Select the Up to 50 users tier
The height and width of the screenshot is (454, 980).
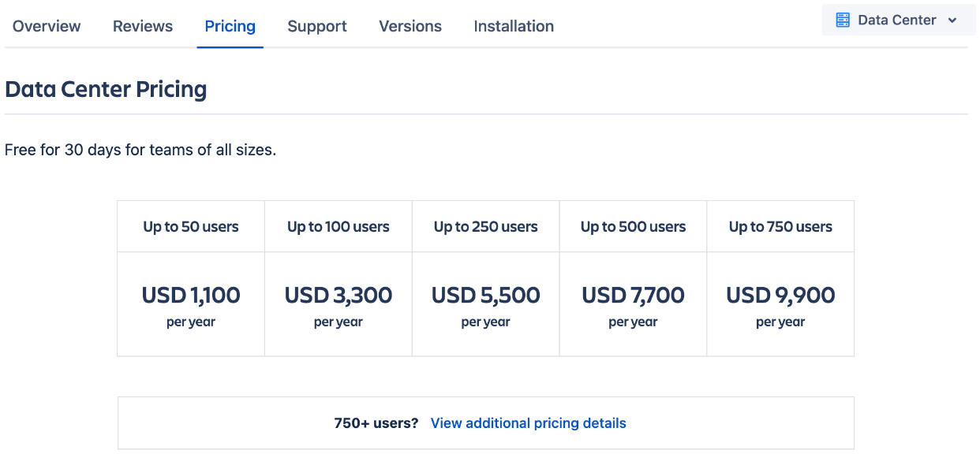190,226
